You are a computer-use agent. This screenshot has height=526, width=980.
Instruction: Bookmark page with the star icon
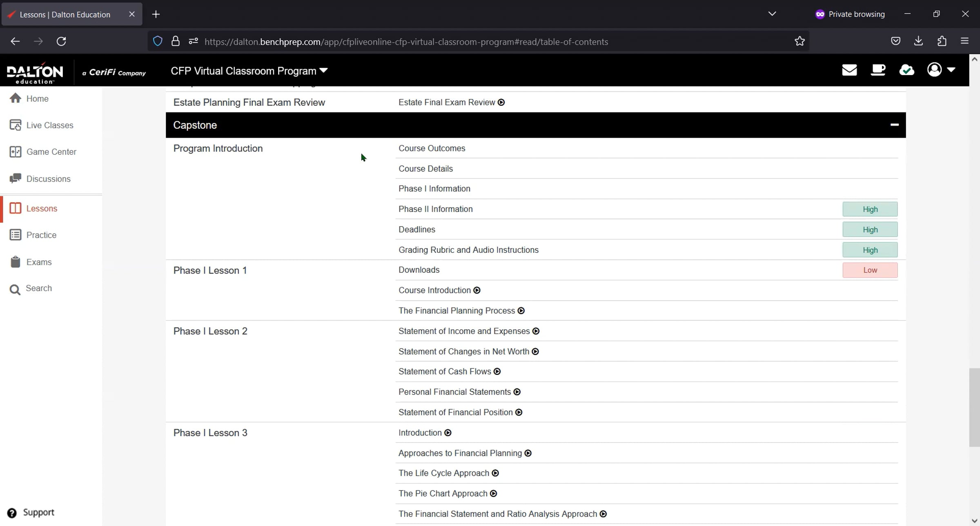800,41
